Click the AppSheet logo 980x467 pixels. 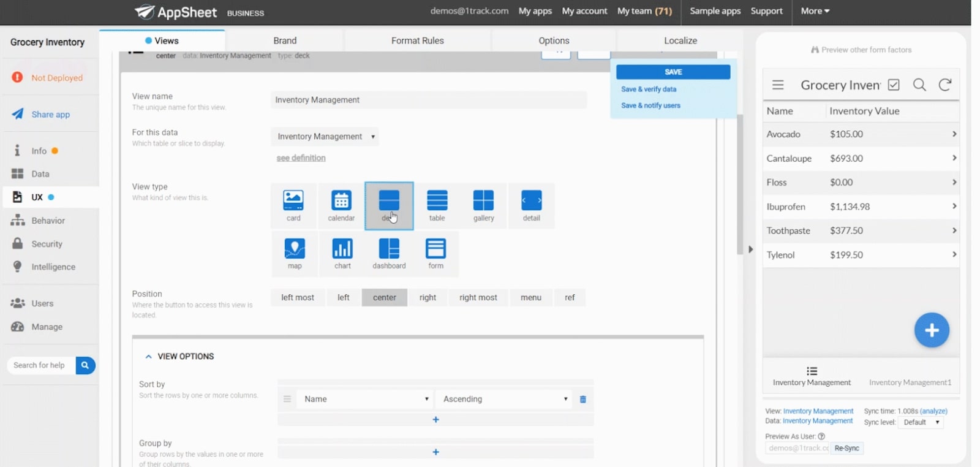pyautogui.click(x=176, y=12)
